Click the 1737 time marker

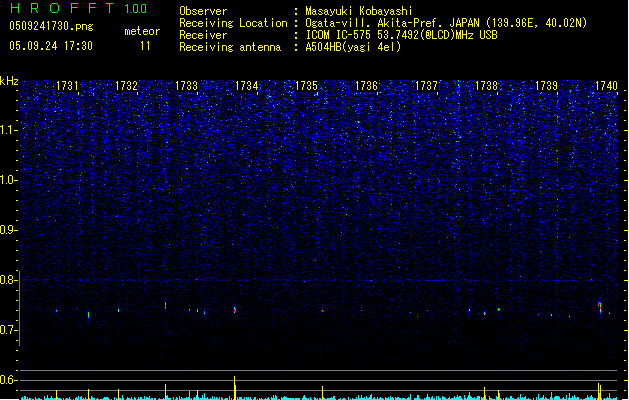tap(426, 86)
